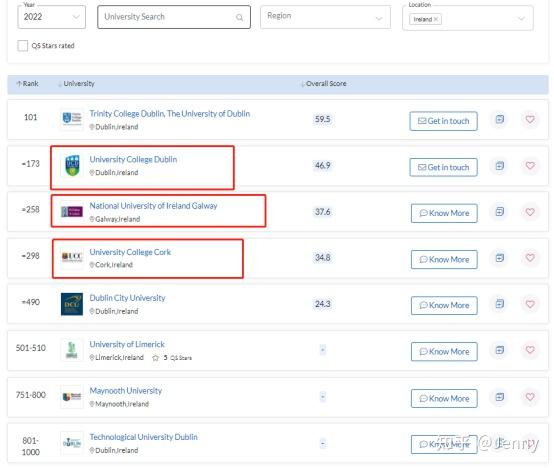
Task: Open Trinity College Dublin link
Action: point(170,114)
